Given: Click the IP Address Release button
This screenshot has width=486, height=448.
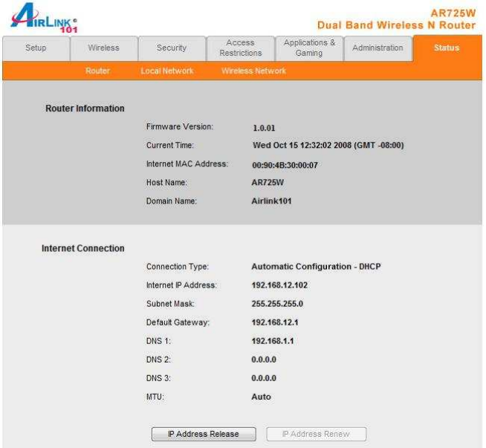Looking at the screenshot, I should [x=204, y=434].
